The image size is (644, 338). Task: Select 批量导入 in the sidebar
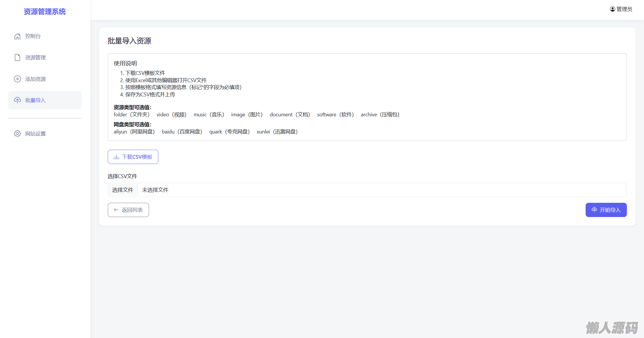coord(35,100)
